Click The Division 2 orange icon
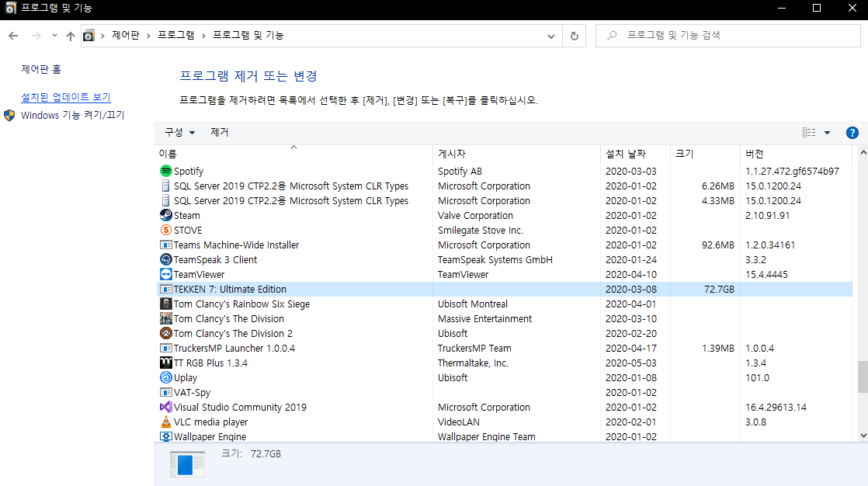 point(165,333)
